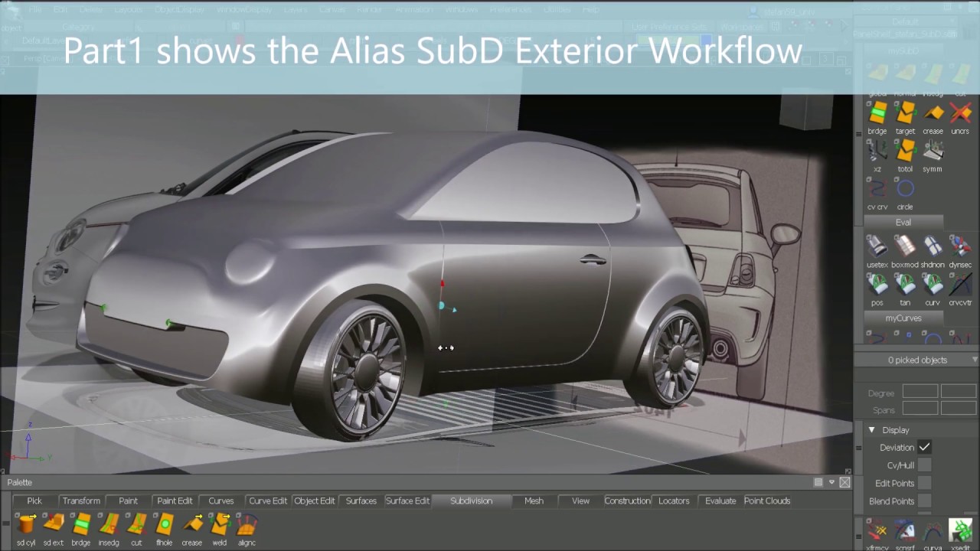Viewport: 980px width, 551px height.
Task: Click the shdnon shading icon
Action: [933, 246]
